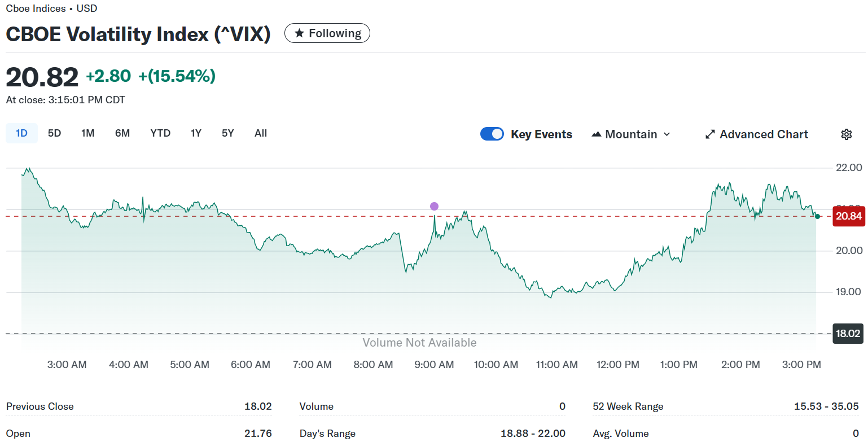The width and height of the screenshot is (868, 442).
Task: Open chart settings gear icon
Action: click(x=846, y=134)
